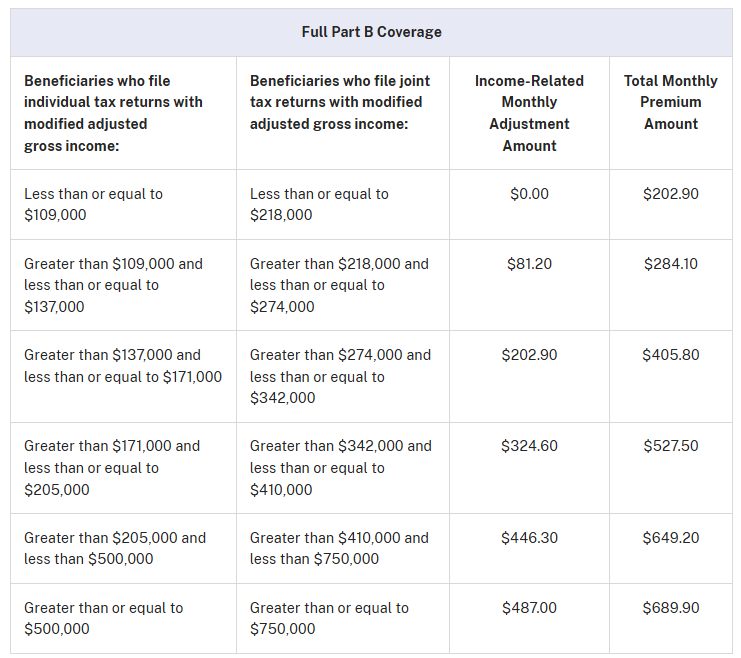This screenshot has width=741, height=658.
Task: Click the $284.10 total premium cell
Action: pos(670,264)
